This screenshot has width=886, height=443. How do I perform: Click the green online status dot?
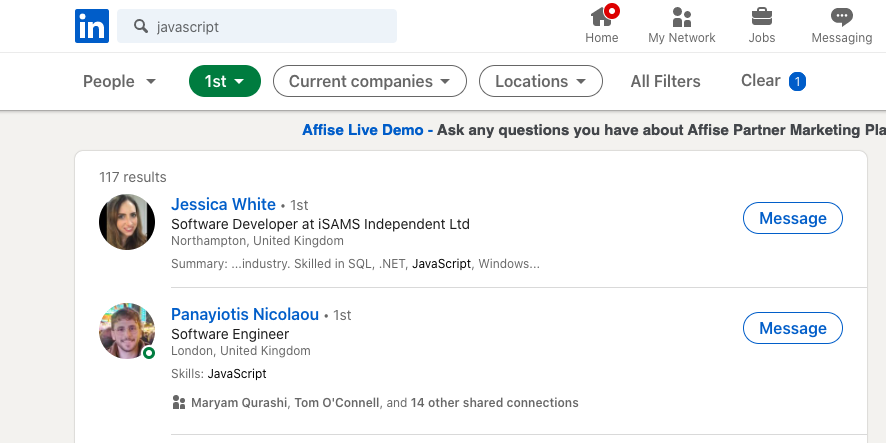pyautogui.click(x=149, y=353)
